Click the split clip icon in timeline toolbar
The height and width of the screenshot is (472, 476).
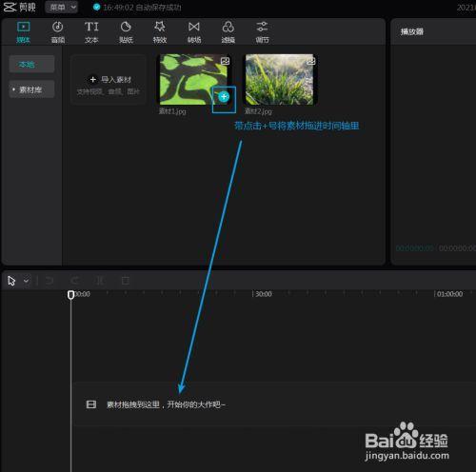tap(100, 281)
